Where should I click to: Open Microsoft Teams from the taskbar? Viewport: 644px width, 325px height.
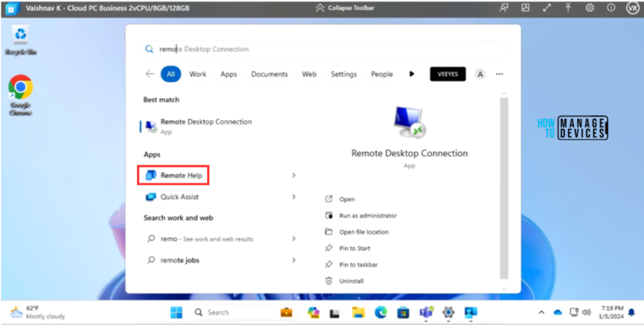[426, 312]
